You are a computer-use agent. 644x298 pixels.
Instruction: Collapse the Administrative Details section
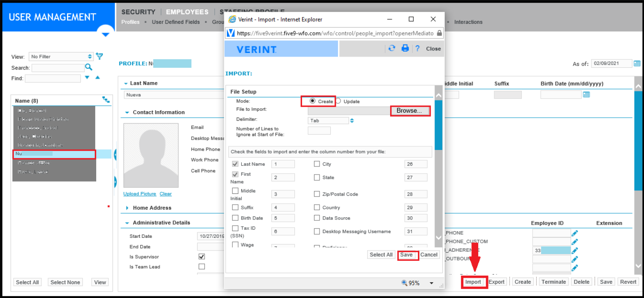coord(127,223)
